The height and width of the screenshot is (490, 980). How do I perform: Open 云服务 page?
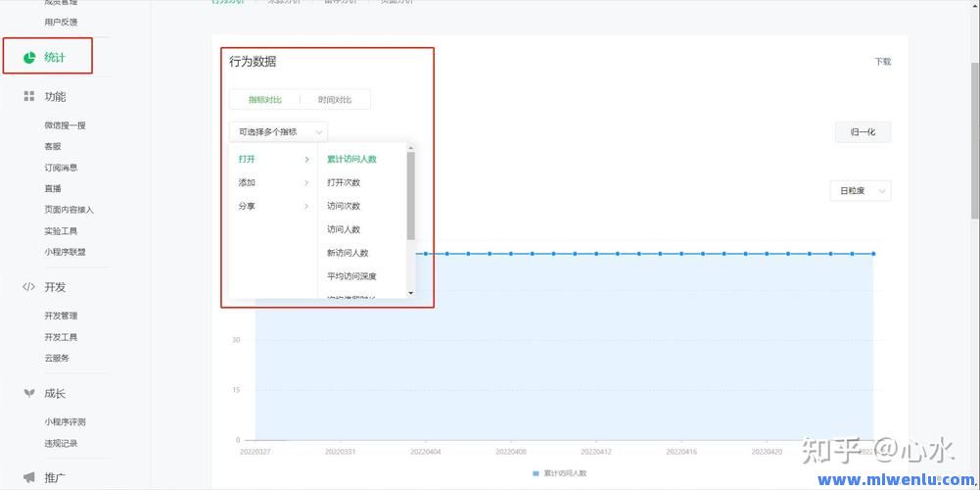56,359
